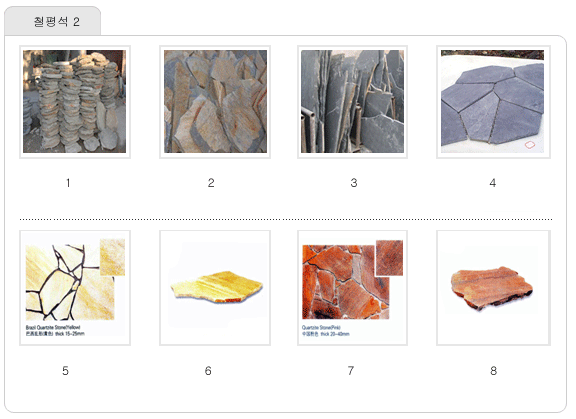Open thumbnail 7 pink quartzite paving
The image size is (576, 419).
coord(353,288)
